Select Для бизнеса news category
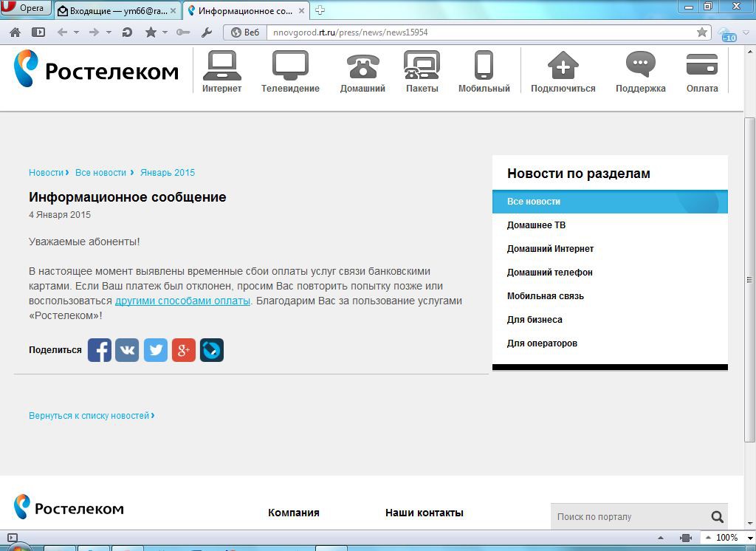The height and width of the screenshot is (551, 756). coord(535,320)
